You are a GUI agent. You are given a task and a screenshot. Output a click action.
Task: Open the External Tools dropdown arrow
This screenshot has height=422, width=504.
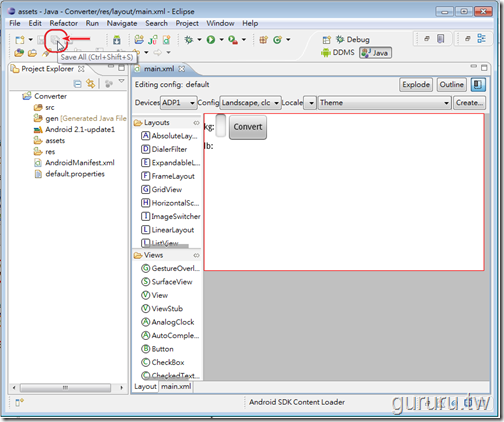pos(244,40)
